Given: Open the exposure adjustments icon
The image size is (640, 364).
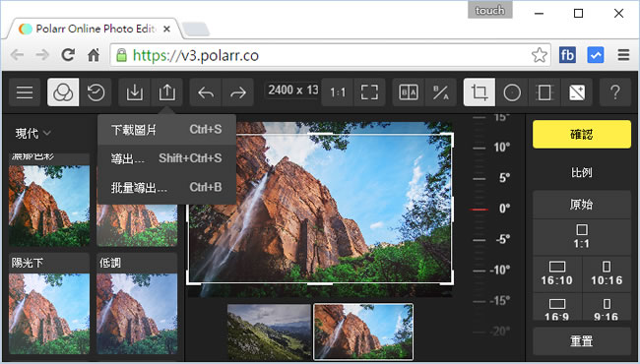Looking at the screenshot, I should [x=577, y=92].
